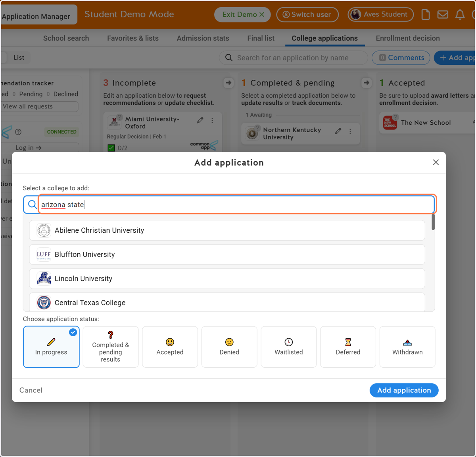Click The New School logo
Screen dimensions: 476x457
click(x=390, y=123)
